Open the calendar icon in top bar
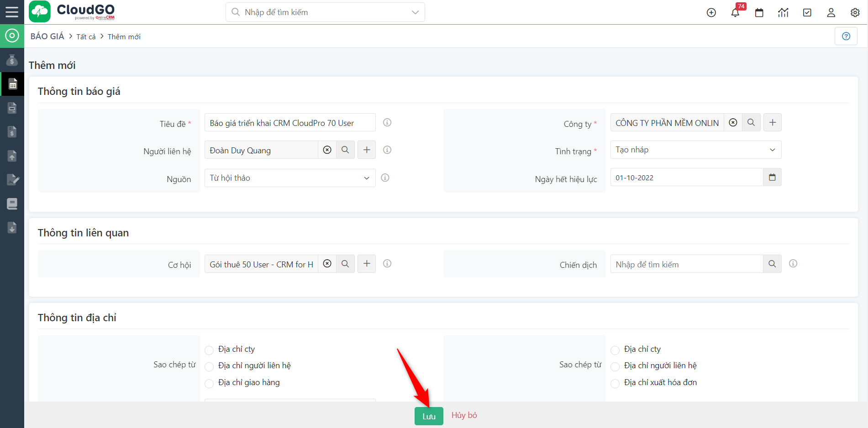 coord(759,13)
